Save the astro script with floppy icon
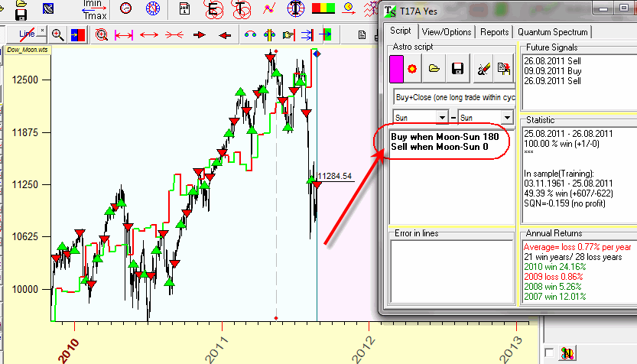This screenshot has width=637, height=364. coord(457,69)
